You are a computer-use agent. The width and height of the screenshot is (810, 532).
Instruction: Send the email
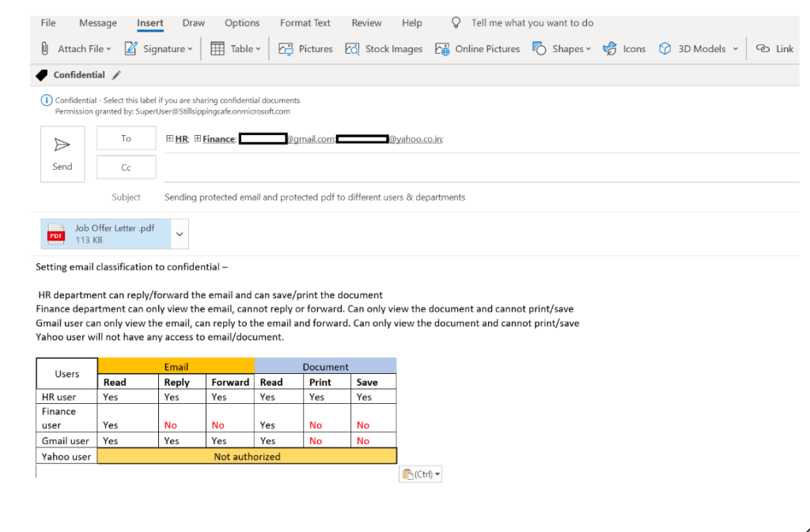[x=62, y=154]
